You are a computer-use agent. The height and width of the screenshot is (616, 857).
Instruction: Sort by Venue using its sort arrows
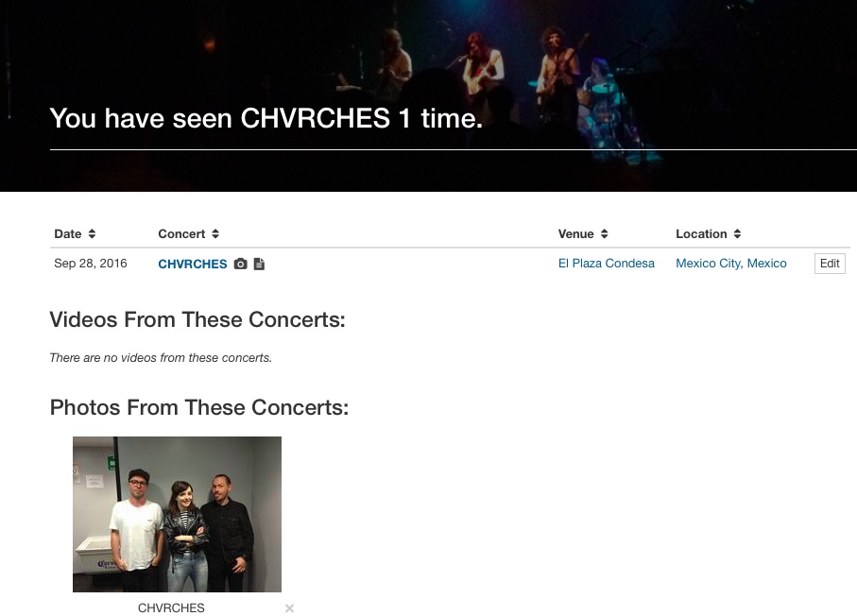pos(604,234)
